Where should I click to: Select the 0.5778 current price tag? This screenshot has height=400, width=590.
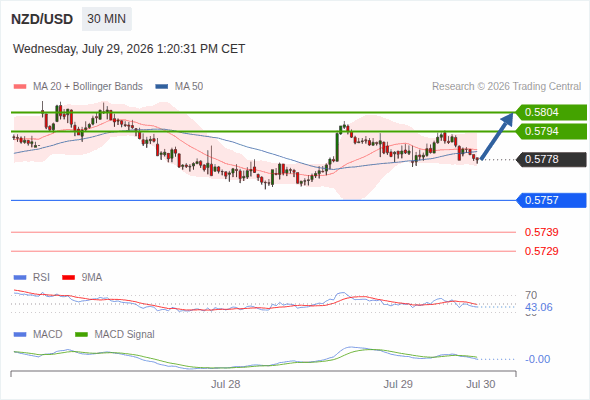pos(550,159)
